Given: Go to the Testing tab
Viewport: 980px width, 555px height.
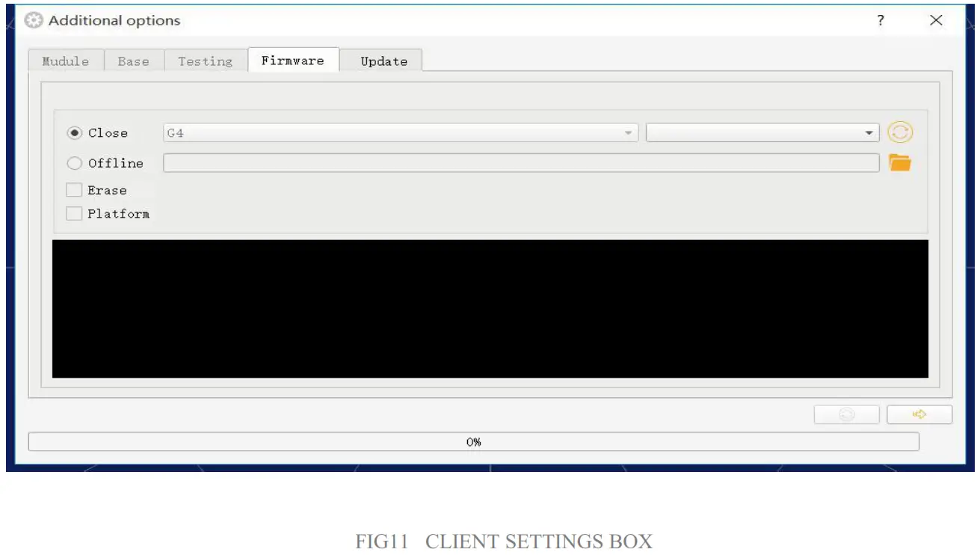Looking at the screenshot, I should (206, 61).
